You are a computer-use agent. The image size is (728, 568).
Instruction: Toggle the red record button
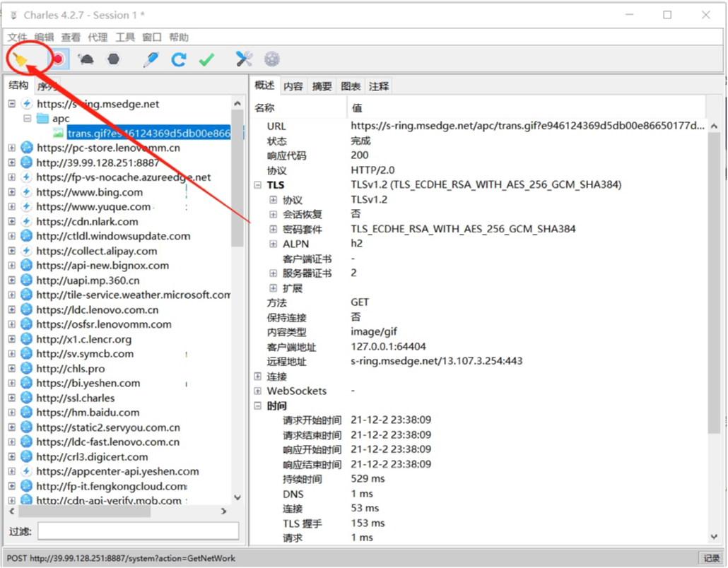58,59
